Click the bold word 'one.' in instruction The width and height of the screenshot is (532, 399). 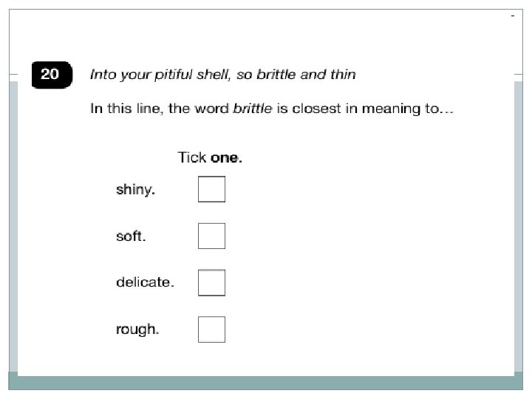tap(226, 158)
